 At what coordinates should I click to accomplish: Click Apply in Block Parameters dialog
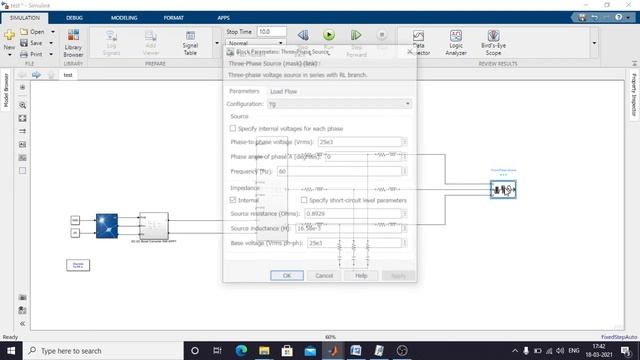tap(398, 276)
